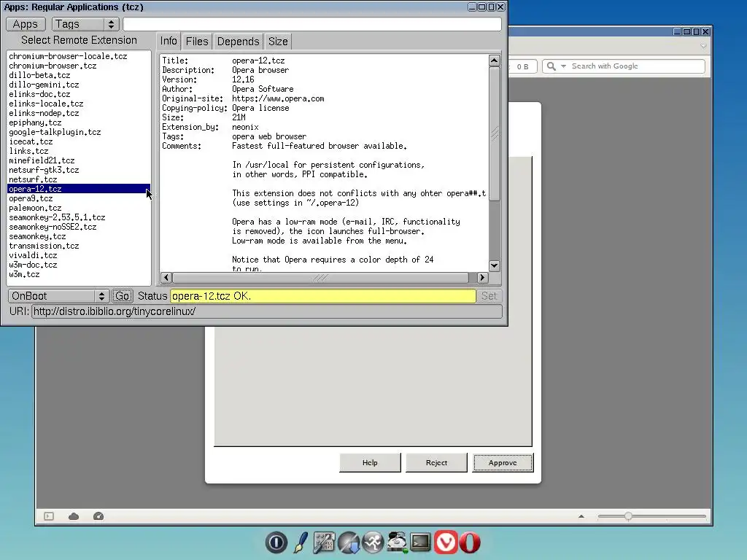Click the scroll left arrow in the Info pane
This screenshot has width=747, height=560.
tap(166, 278)
